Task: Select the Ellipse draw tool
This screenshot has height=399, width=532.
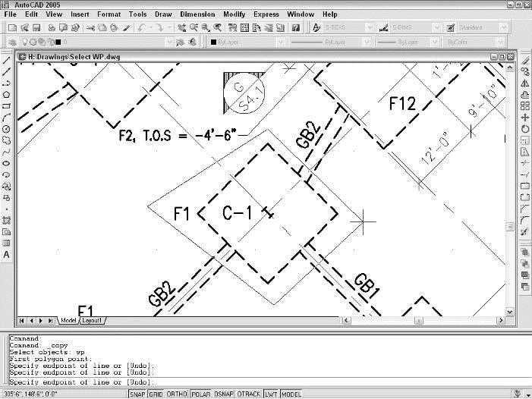Action: [6, 163]
